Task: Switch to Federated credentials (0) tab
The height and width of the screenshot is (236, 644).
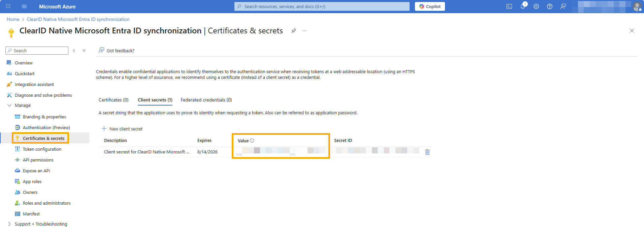Action: [x=206, y=100]
